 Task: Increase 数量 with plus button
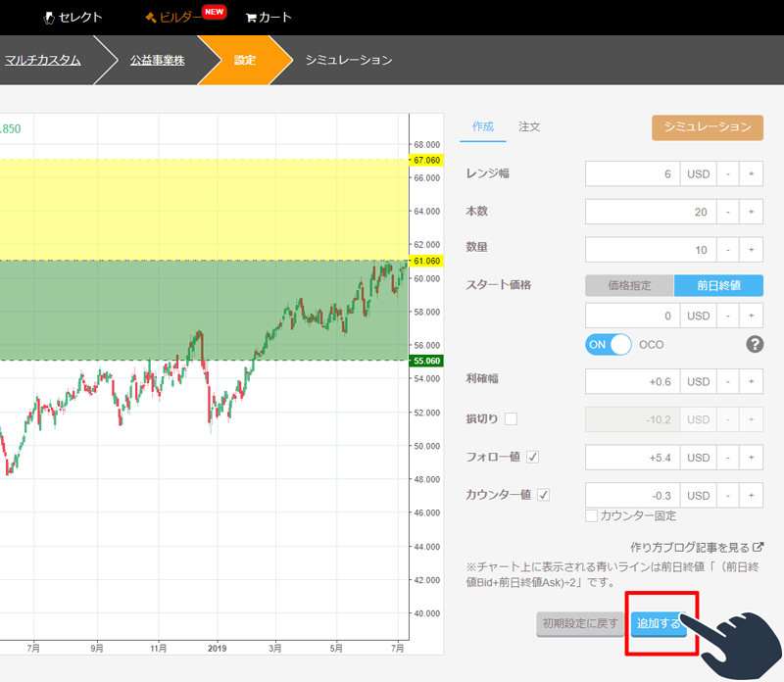[x=751, y=250]
